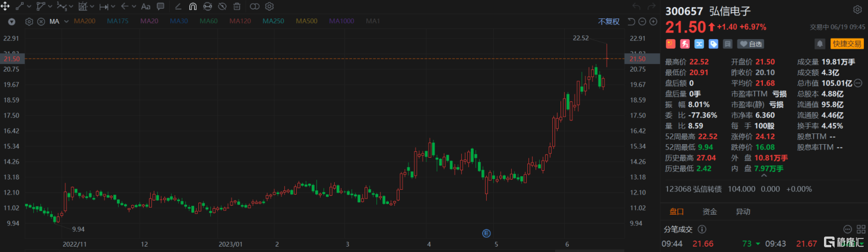Screen dimensions: 868x252
Task: Toggle the MA20 moving average line
Action: pos(149,21)
